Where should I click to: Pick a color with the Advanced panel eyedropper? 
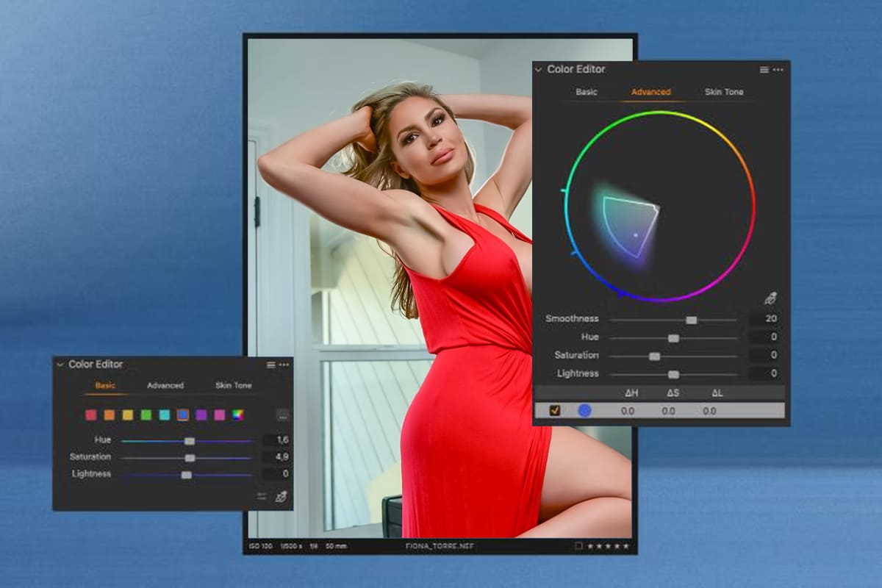coord(770,298)
